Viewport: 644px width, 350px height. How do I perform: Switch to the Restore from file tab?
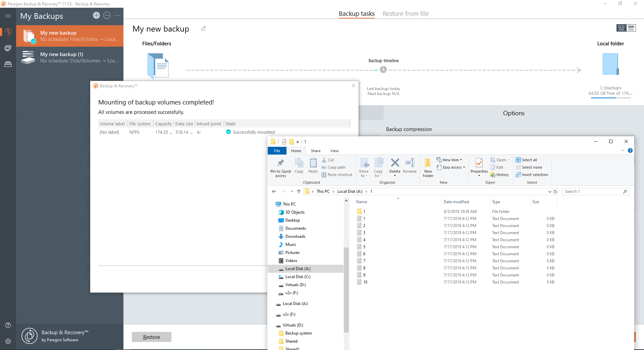(406, 14)
